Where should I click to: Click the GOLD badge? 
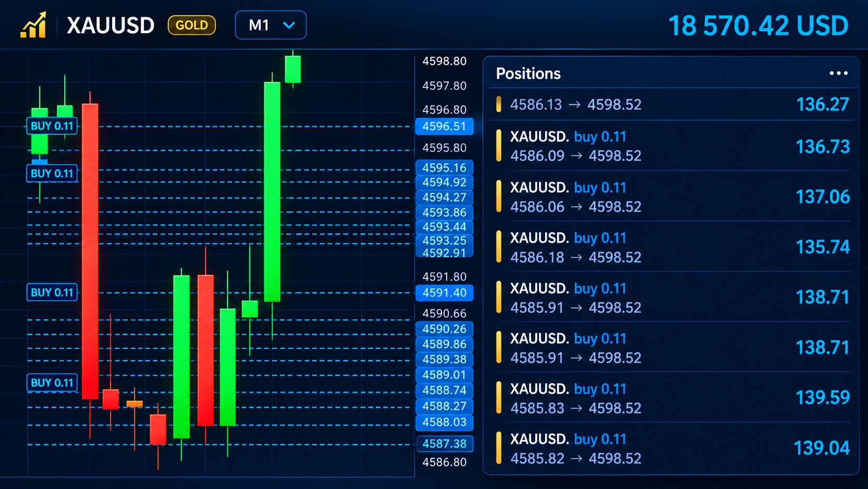tap(192, 25)
